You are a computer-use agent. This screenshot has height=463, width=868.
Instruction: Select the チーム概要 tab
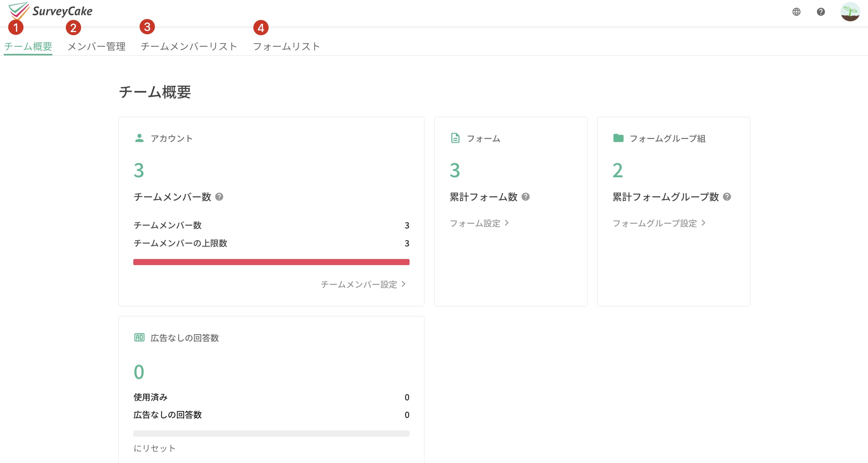tap(28, 46)
